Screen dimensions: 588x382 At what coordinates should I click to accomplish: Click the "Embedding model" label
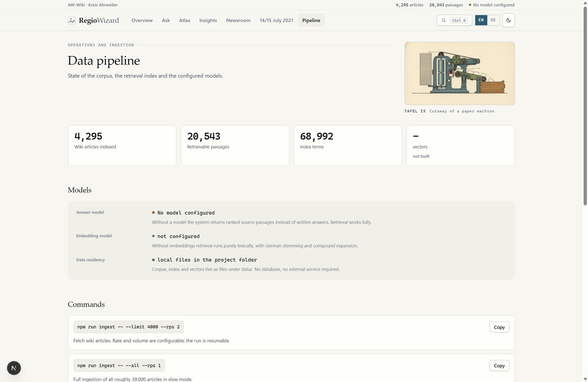coord(94,236)
